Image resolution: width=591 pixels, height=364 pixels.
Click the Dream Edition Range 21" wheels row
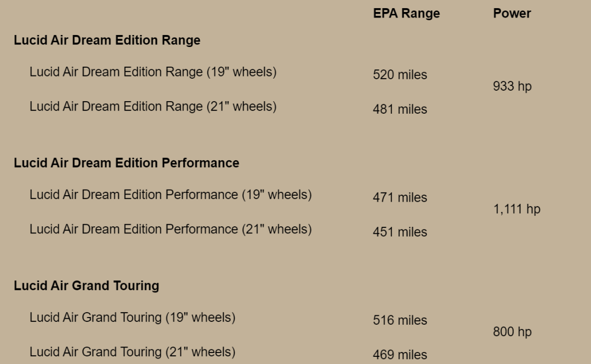point(153,107)
